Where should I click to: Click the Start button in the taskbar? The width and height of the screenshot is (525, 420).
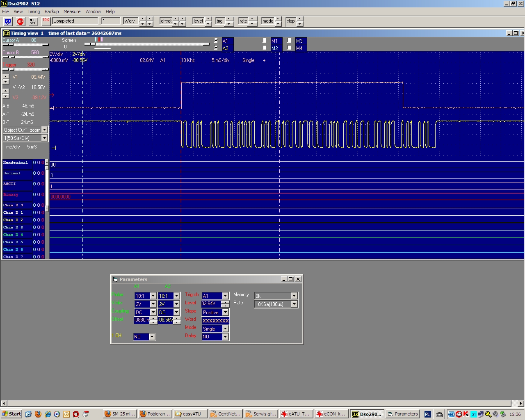click(11, 414)
